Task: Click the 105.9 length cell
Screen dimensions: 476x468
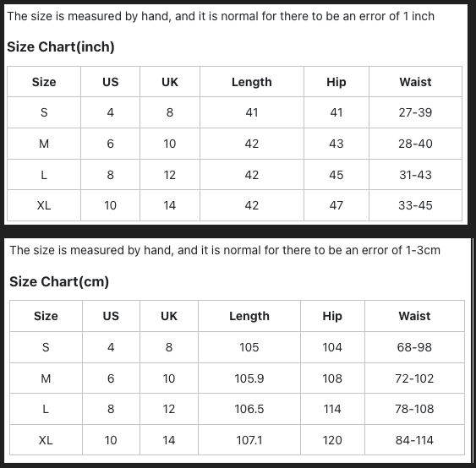Action: [249, 378]
